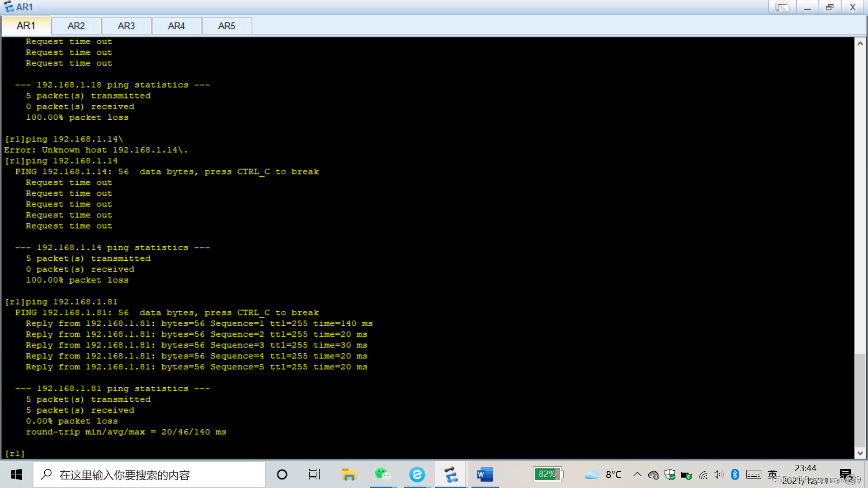
Task: Switch to the AR3 tab
Action: point(126,26)
